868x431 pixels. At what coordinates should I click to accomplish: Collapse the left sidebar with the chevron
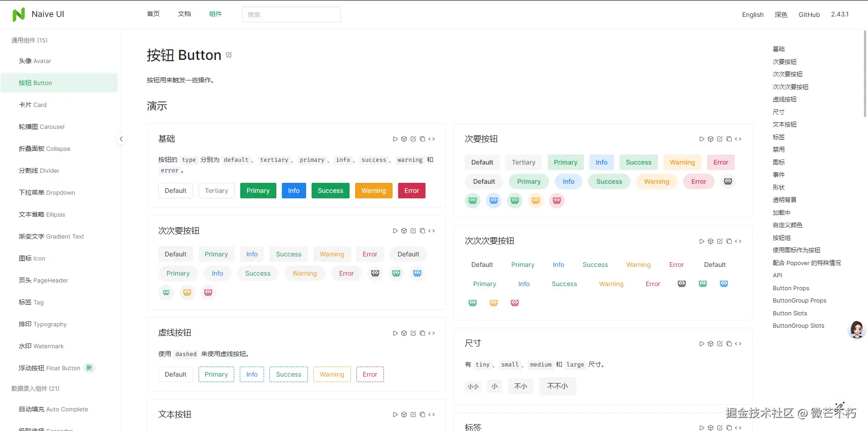point(121,139)
